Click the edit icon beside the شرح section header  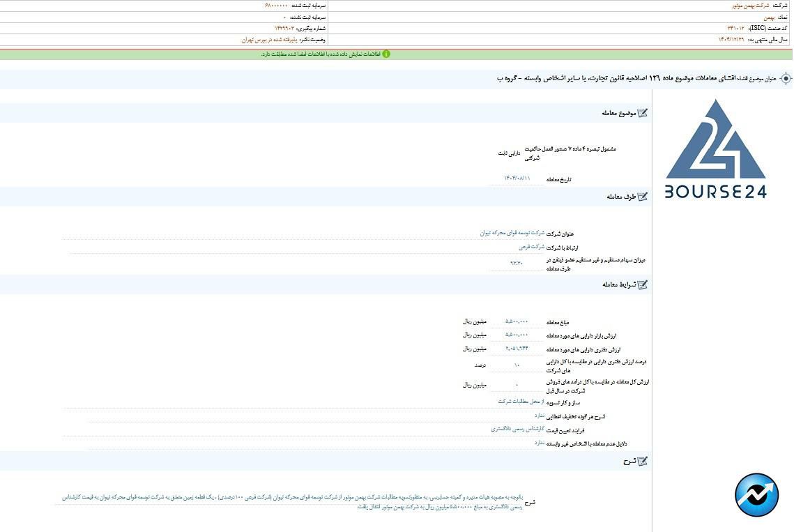click(x=642, y=461)
